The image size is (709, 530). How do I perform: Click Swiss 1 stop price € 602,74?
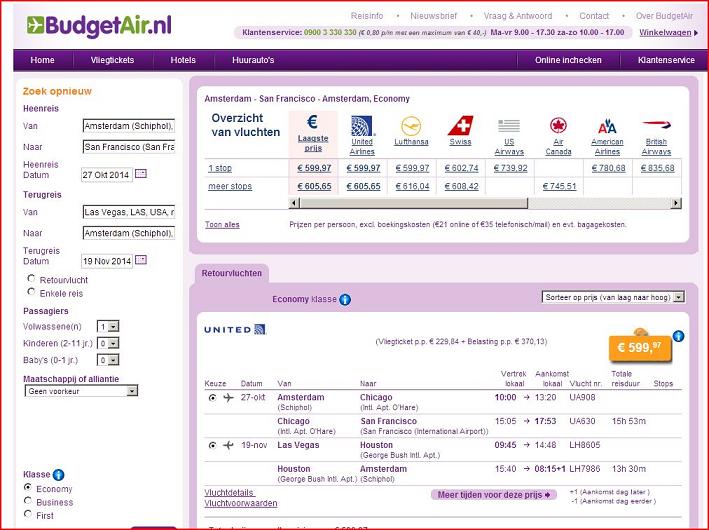tap(461, 168)
